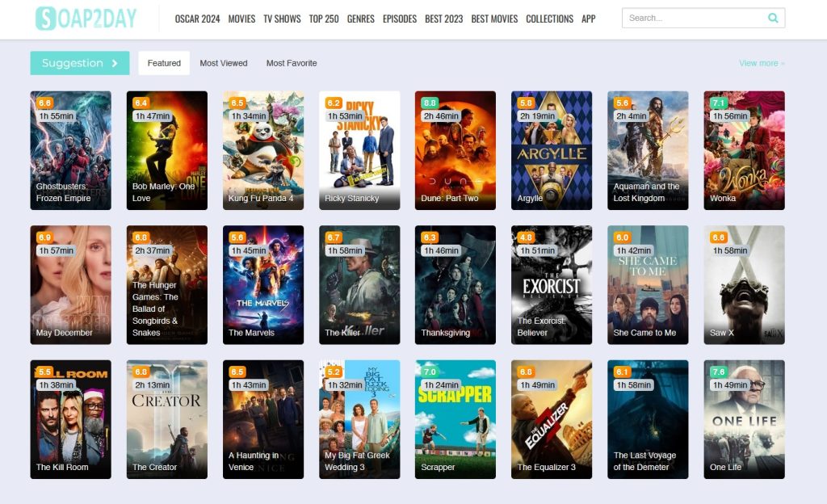Click the 6.7 rating badge on The Killer
The height and width of the screenshot is (504, 827).
point(334,237)
